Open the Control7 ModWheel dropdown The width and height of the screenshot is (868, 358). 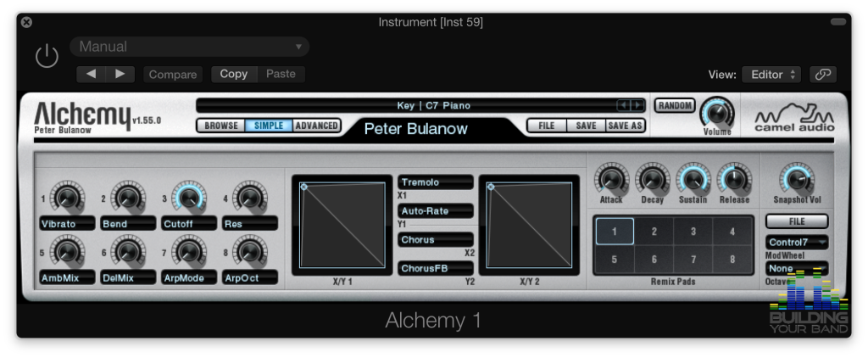click(x=797, y=242)
